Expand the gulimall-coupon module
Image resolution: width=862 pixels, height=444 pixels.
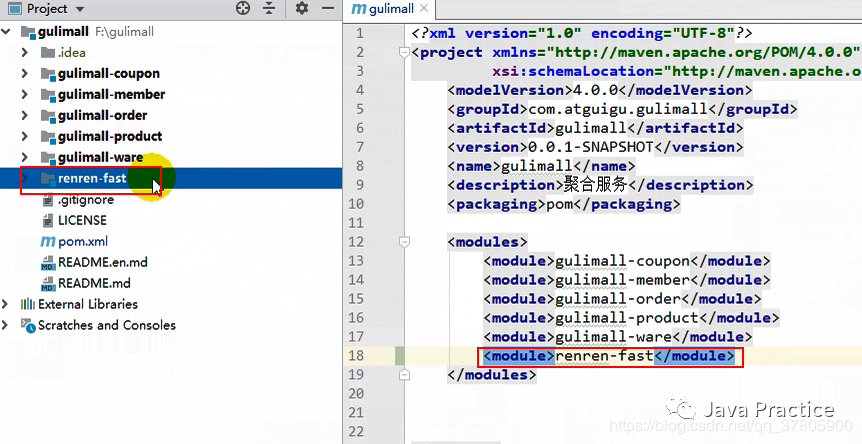click(24, 74)
